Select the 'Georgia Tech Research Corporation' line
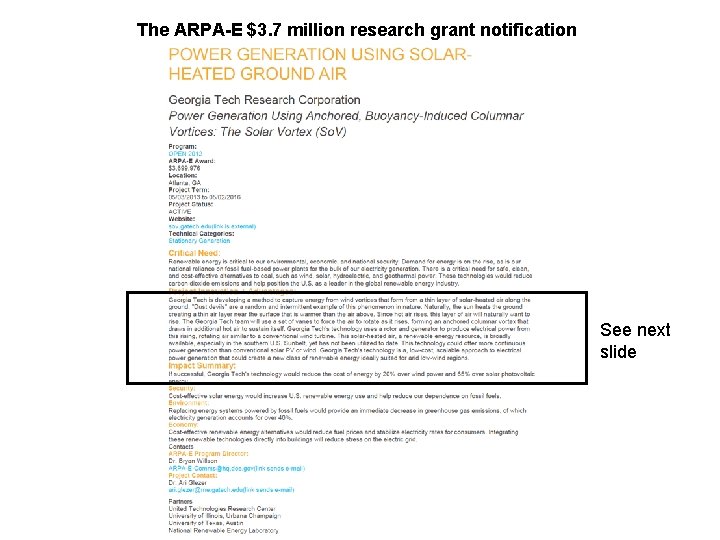The image size is (720, 540). point(264,100)
